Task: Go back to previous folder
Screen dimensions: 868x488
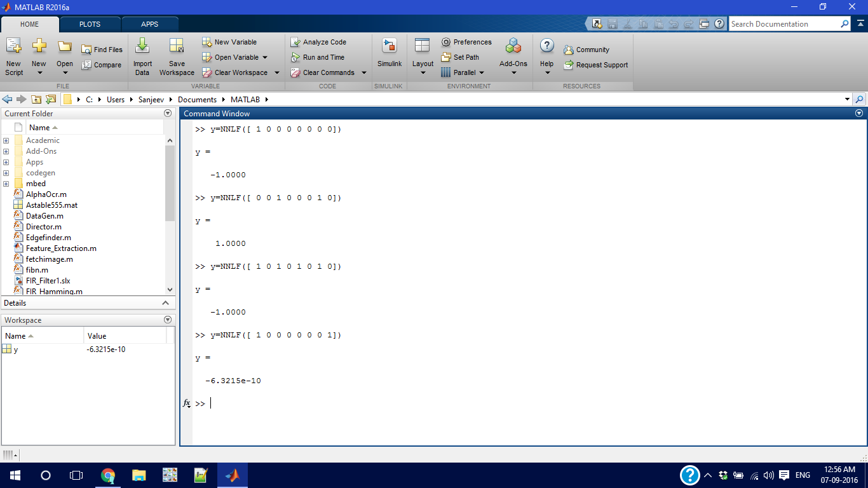Action: pos(8,100)
